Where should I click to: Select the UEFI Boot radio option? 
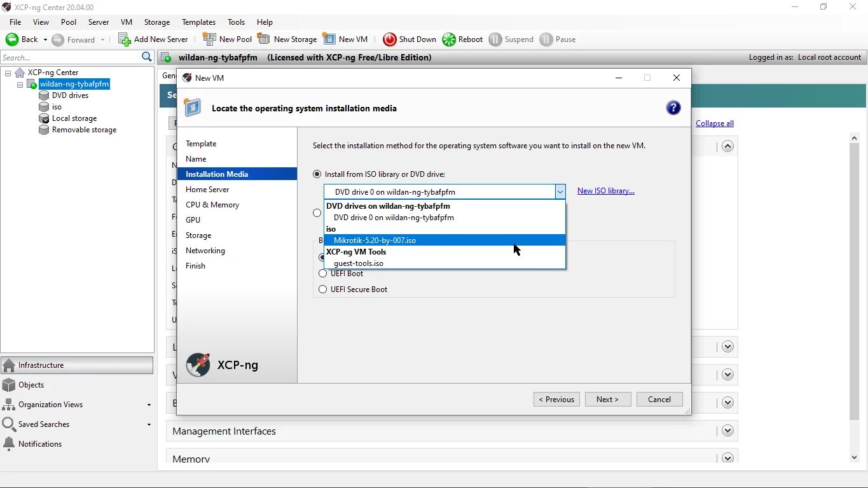pos(323,274)
